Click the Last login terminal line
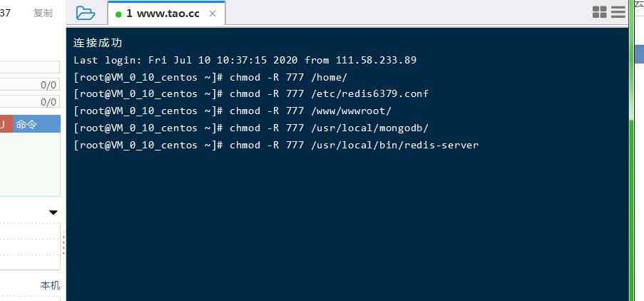This screenshot has width=644, height=301. (245, 61)
